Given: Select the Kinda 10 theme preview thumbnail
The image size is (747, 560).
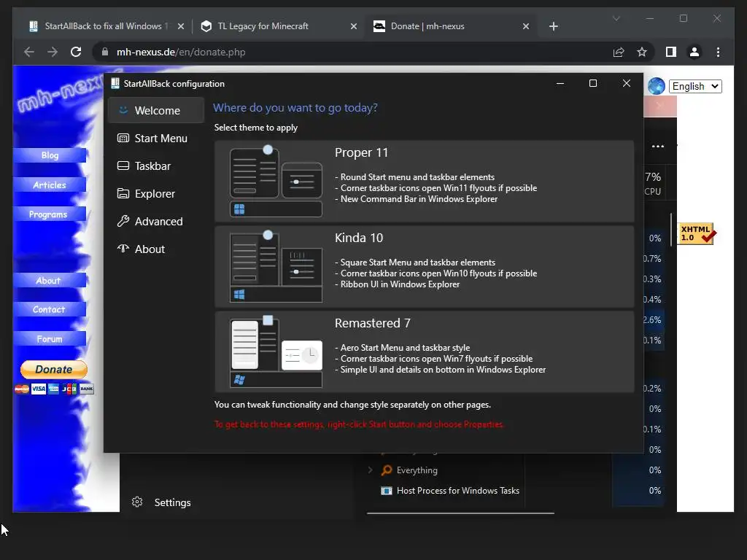Looking at the screenshot, I should tap(276, 266).
